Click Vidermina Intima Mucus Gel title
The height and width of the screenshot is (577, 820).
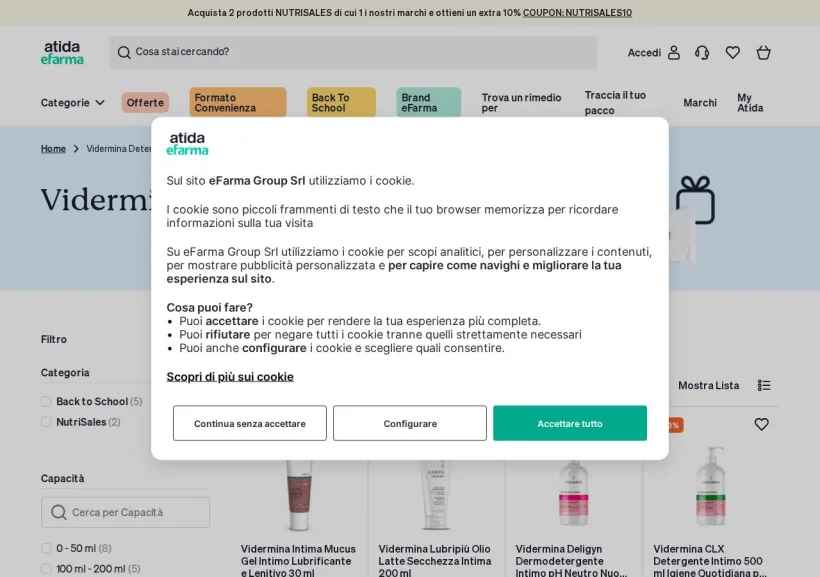tap(298, 561)
